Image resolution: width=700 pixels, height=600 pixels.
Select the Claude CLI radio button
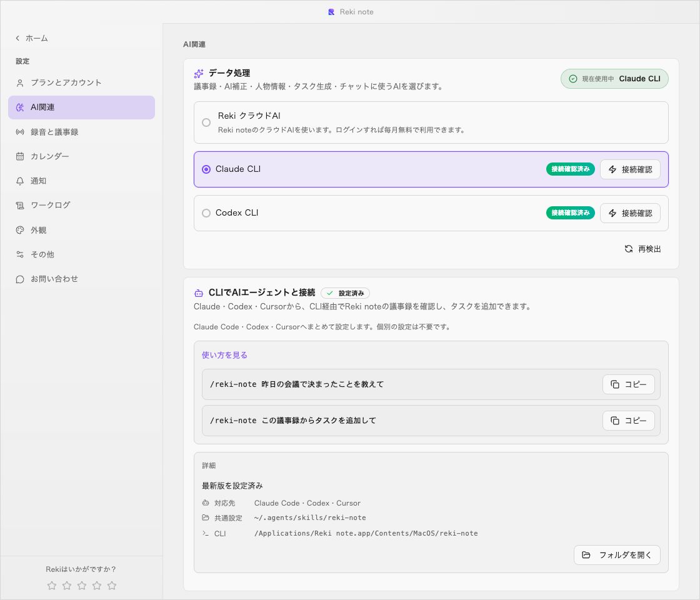206,169
